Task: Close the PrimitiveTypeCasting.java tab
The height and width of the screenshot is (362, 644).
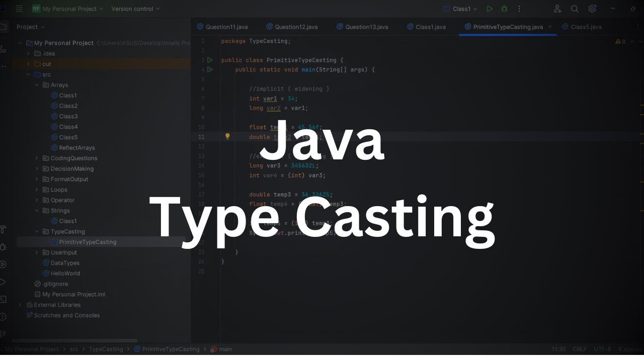Action: coord(550,27)
